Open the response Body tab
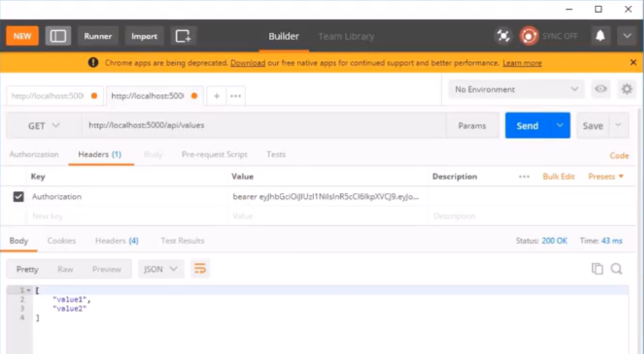The width and height of the screenshot is (644, 354). [x=19, y=241]
